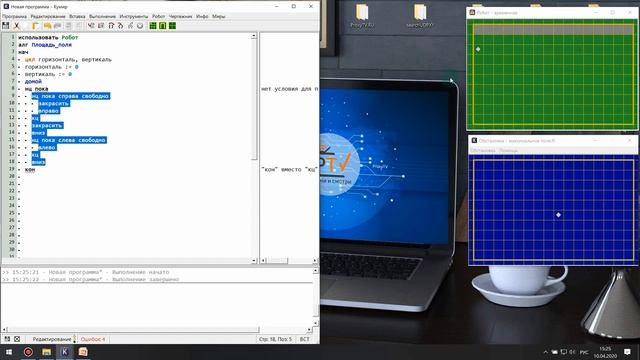640x360 pixels.
Task: Click the 'нц пока справа свободно' line
Action: pyautogui.click(x=71, y=96)
